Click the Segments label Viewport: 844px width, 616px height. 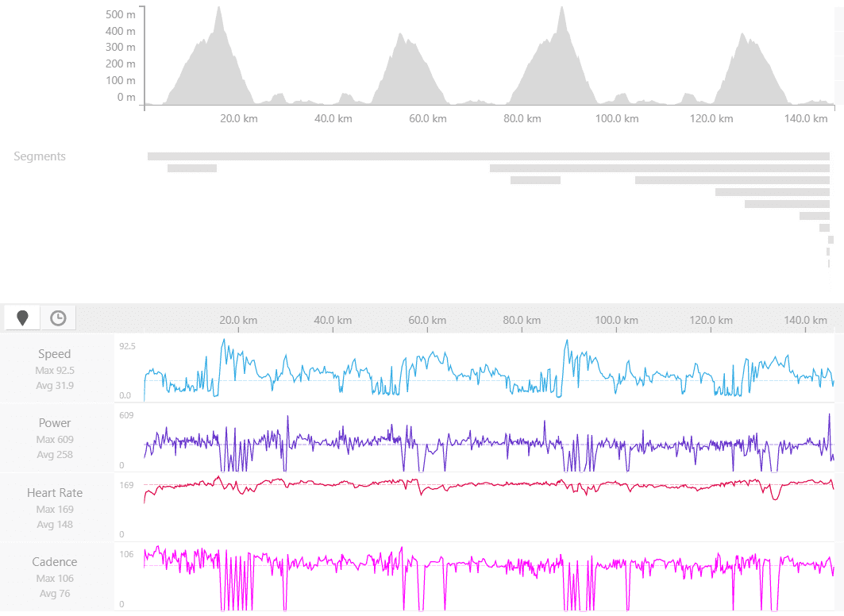point(40,156)
